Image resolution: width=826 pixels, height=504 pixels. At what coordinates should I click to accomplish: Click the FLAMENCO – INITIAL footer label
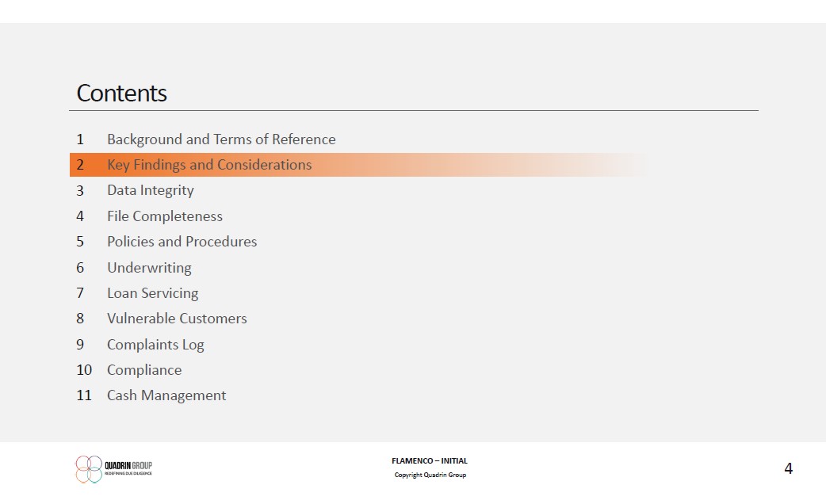pos(429,461)
